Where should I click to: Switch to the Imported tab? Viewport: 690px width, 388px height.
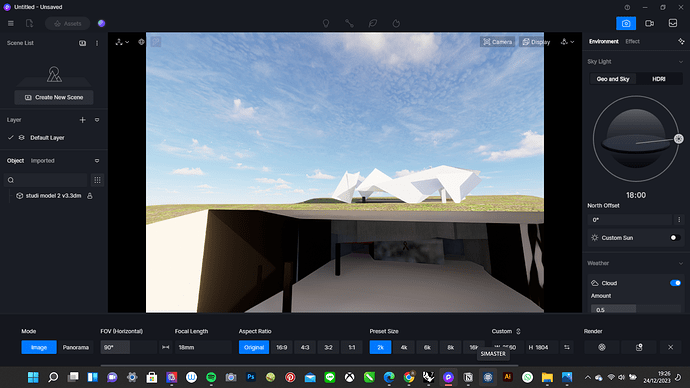[x=43, y=161]
